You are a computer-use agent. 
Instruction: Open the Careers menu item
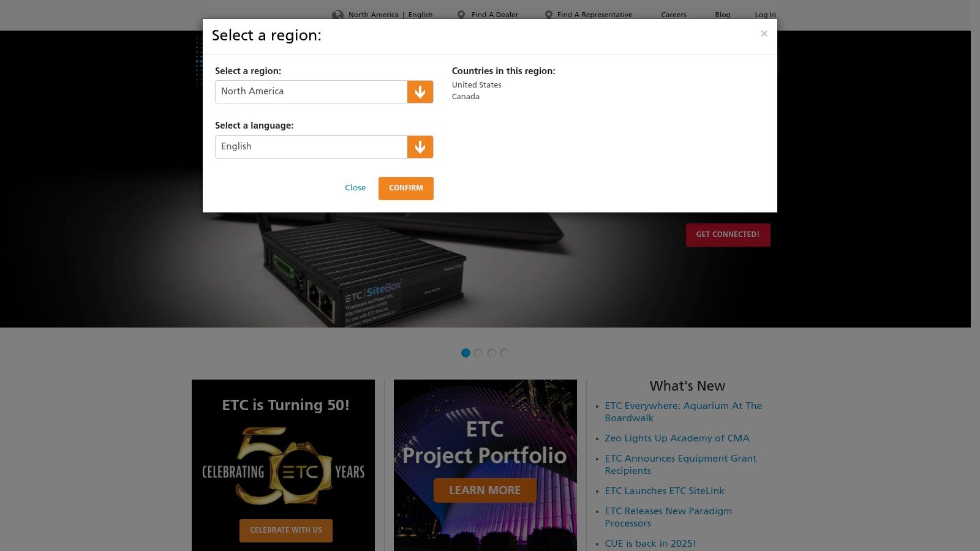(x=674, y=15)
